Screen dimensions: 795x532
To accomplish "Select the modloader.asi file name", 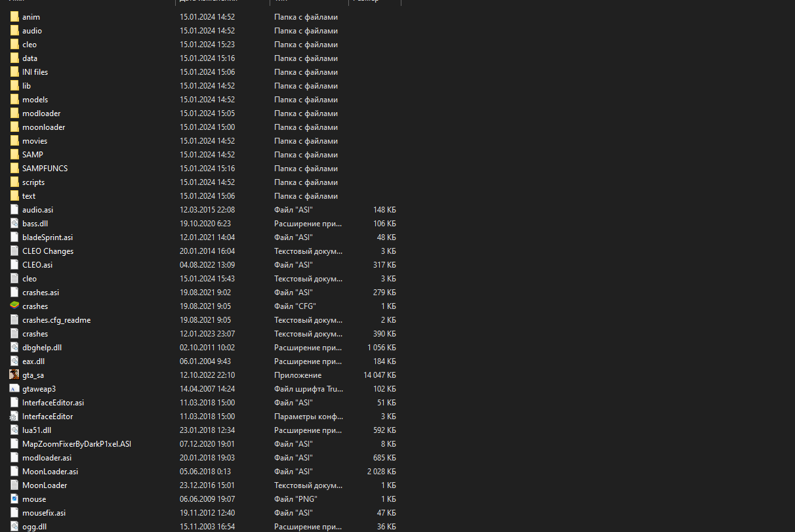I will 47,458.
